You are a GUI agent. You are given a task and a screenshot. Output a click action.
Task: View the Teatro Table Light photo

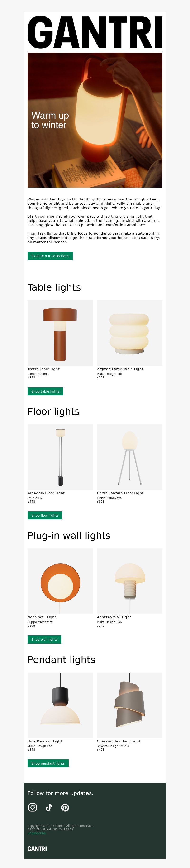click(60, 333)
